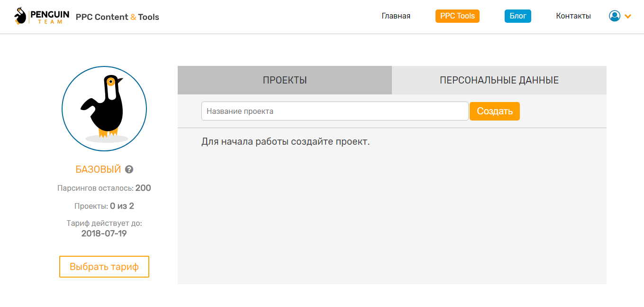Select the penguin mark in the header logo

(19, 16)
